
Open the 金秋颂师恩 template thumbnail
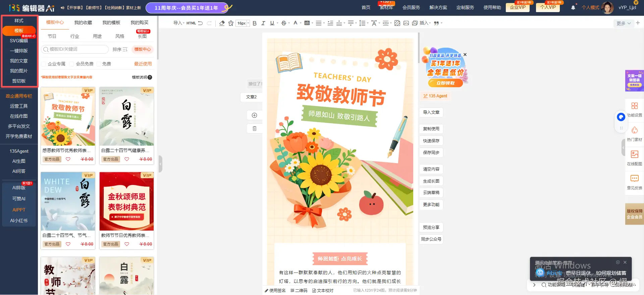tap(127, 201)
